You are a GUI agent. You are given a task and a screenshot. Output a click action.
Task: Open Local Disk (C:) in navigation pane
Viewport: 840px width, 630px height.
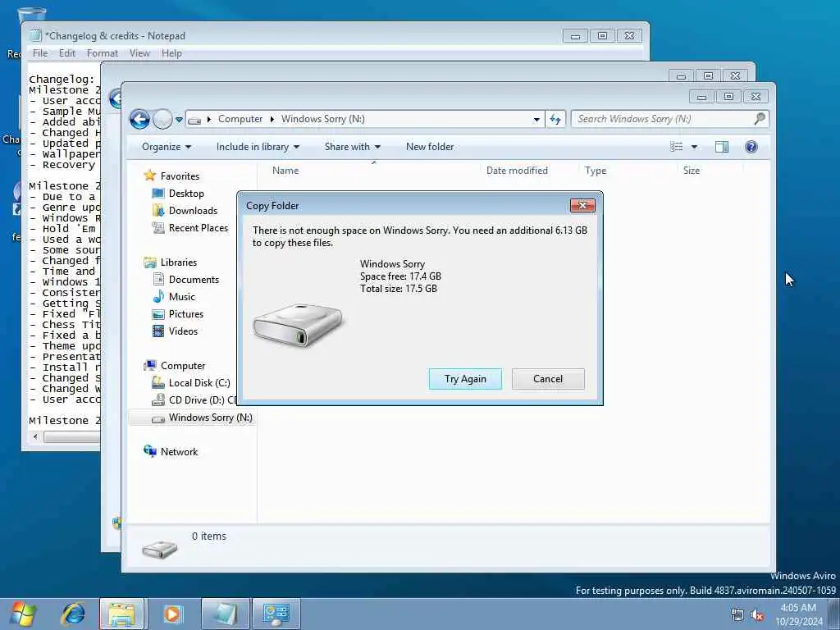coord(199,382)
